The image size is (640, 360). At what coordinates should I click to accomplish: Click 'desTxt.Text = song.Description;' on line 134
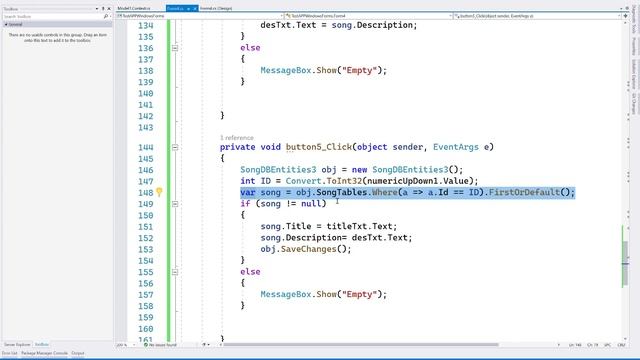pyautogui.click(x=339, y=25)
